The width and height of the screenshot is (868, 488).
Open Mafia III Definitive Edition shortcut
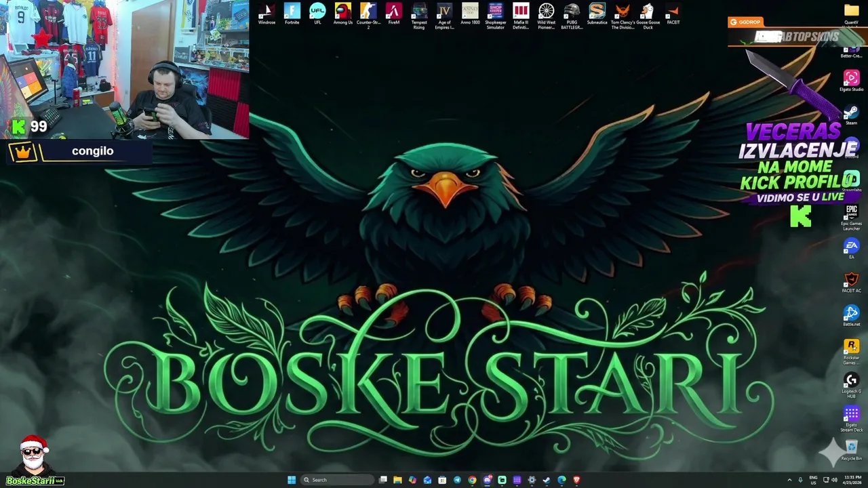click(x=521, y=15)
